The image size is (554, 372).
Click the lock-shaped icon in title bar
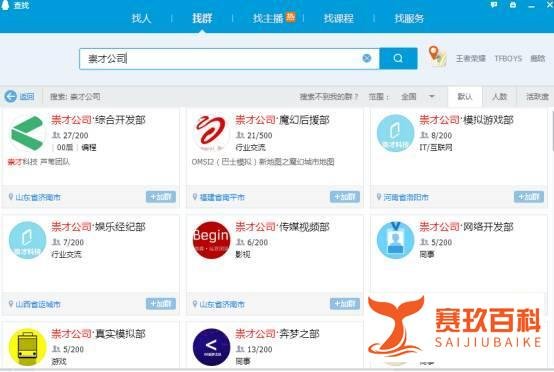point(513,5)
